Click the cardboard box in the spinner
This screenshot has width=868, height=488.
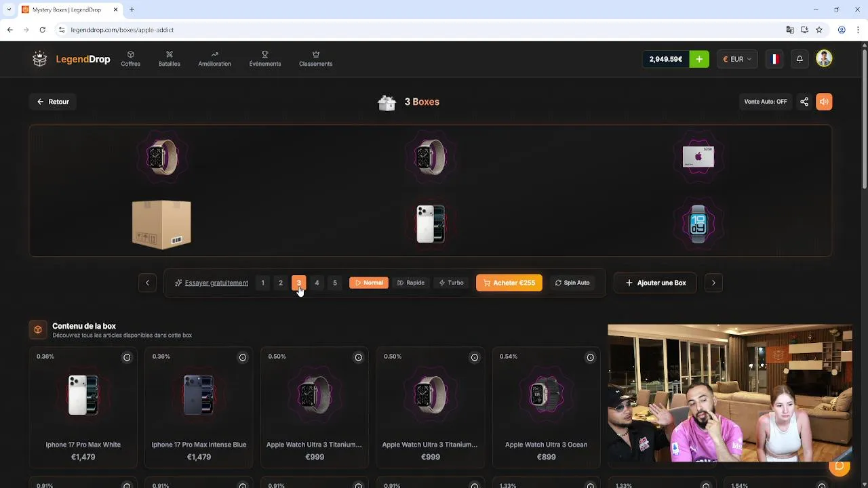pyautogui.click(x=161, y=224)
